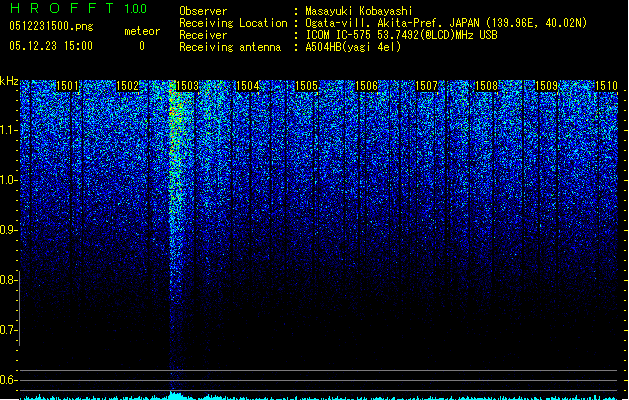The height and width of the screenshot is (400, 629).
Task: Click the Receiver label
Action: tap(203, 35)
